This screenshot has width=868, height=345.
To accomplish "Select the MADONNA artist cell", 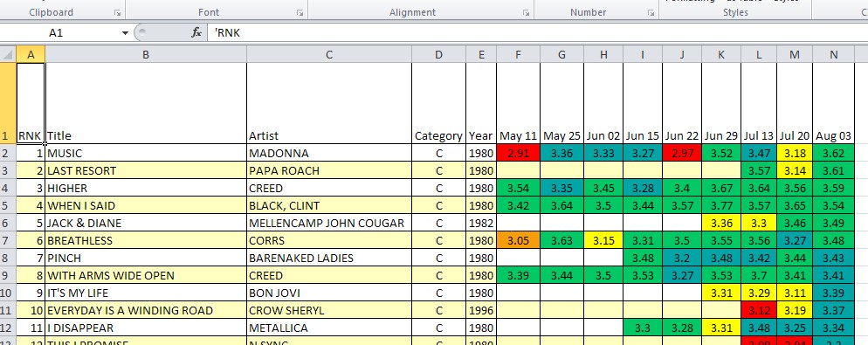I will tap(329, 153).
